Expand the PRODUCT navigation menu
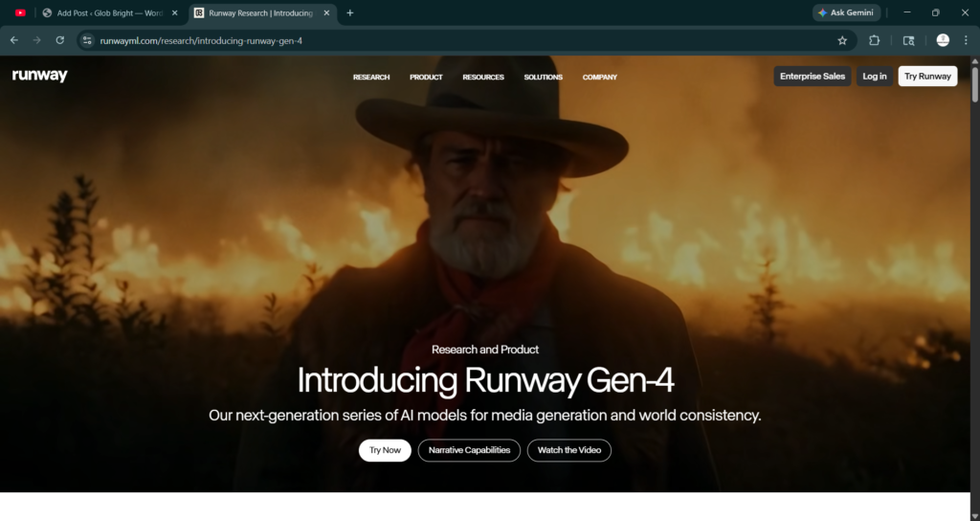980x521 pixels. coord(426,77)
